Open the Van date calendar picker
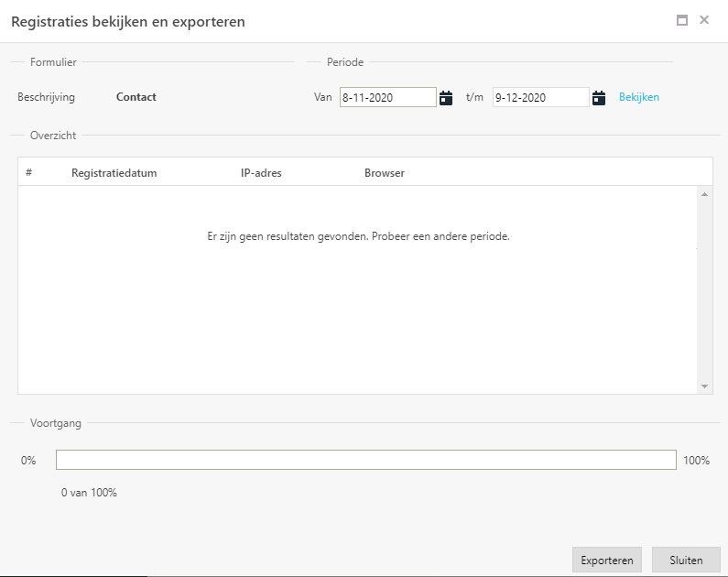The height and width of the screenshot is (577, 728). 446,98
